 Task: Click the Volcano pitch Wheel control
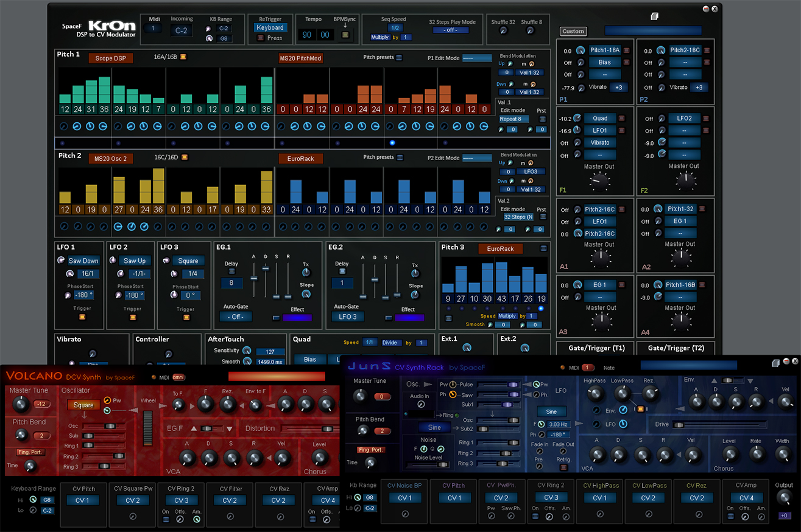pos(147,430)
